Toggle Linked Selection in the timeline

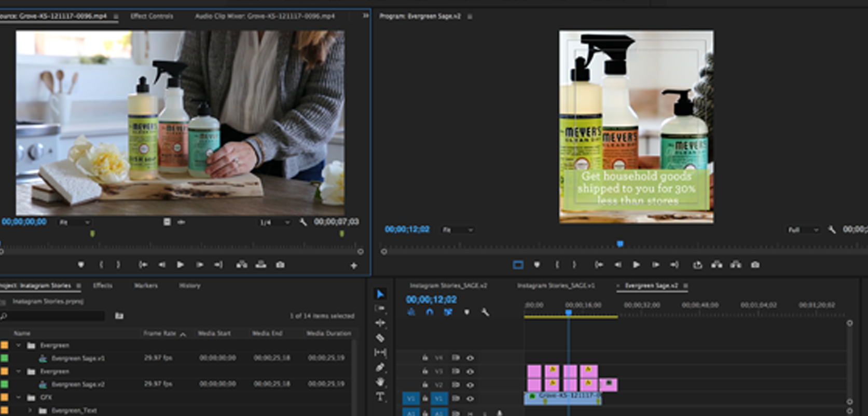(x=448, y=312)
